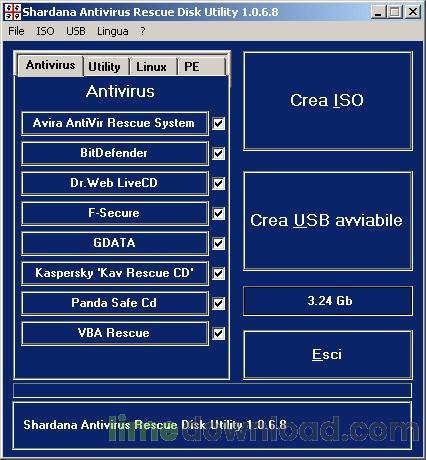The width and height of the screenshot is (426, 460).
Task: Click the empty progress bar
Action: [x=212, y=390]
